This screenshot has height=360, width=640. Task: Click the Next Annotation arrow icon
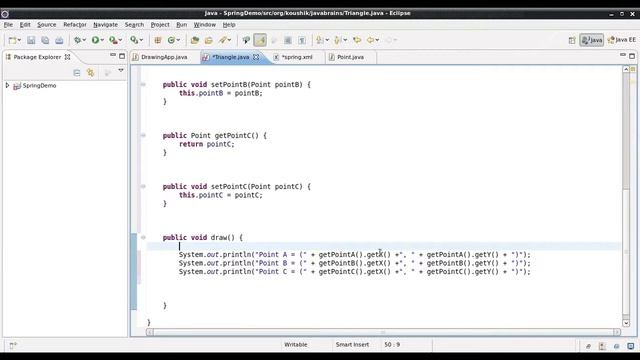[320, 40]
